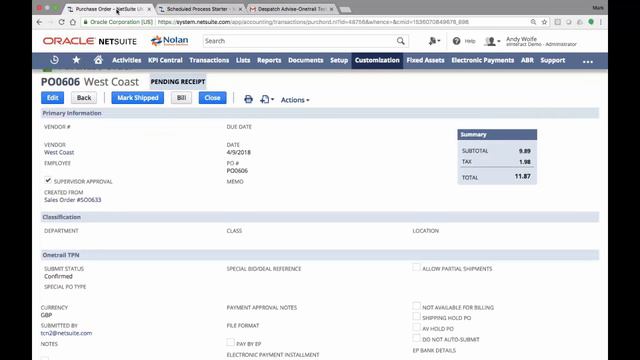640x360 pixels.
Task: Open the KPI Central menu
Action: click(165, 60)
